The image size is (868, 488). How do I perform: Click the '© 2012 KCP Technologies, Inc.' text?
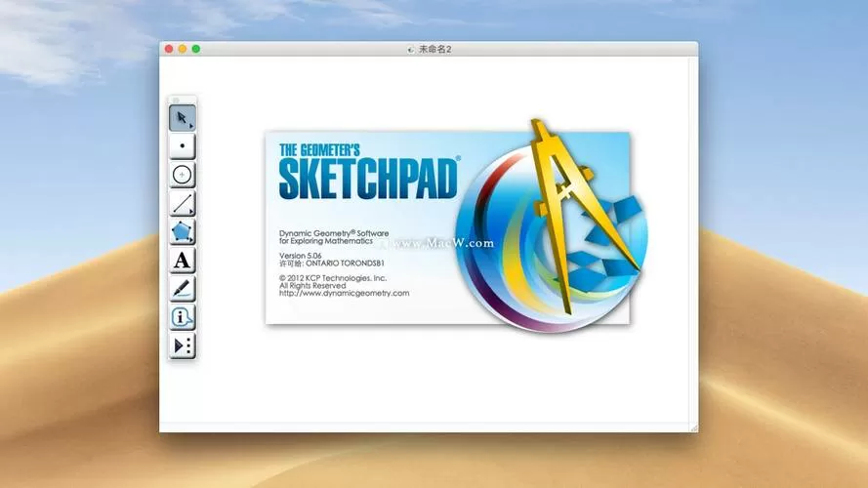pos(333,278)
